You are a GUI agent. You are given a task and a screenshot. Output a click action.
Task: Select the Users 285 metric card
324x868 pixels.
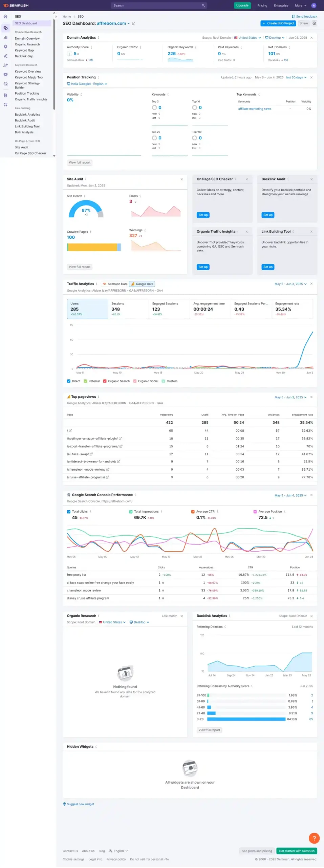[88, 309]
